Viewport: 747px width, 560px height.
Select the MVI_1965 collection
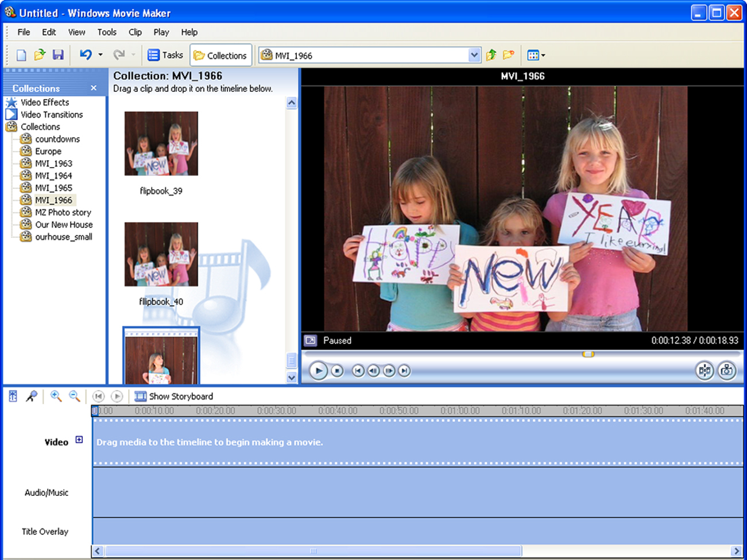(53, 188)
